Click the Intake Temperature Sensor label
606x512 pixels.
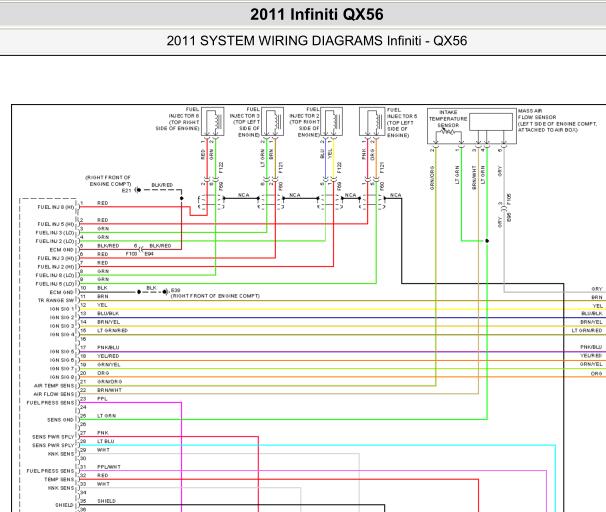[448, 119]
